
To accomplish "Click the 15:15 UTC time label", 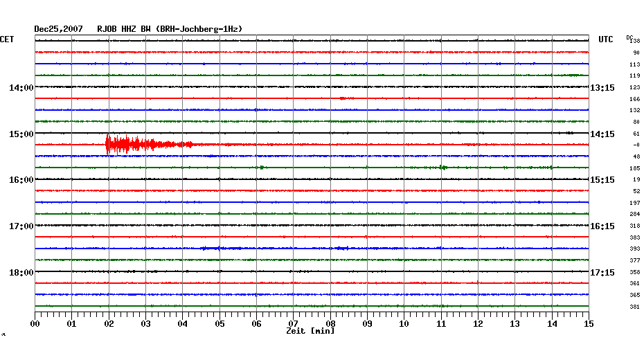I will click(x=602, y=180).
